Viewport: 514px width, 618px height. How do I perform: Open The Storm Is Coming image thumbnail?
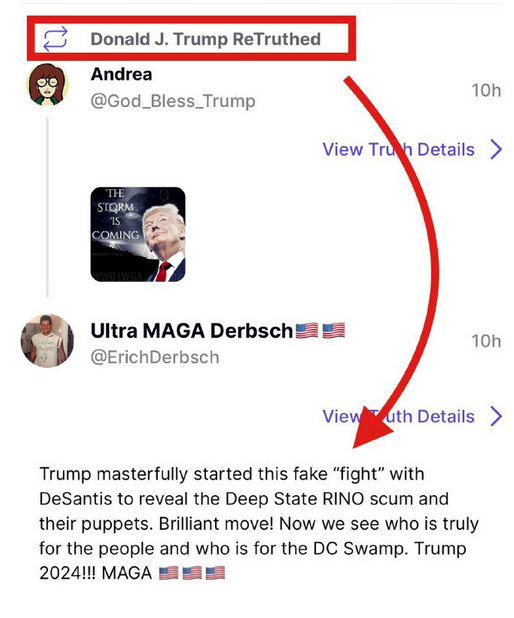(138, 234)
